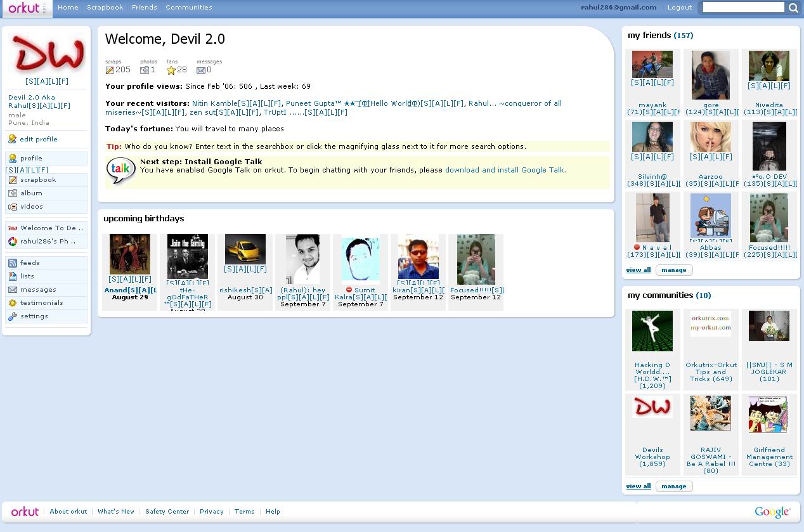The width and height of the screenshot is (804, 532).
Task: Open the Friends menu item
Action: click(145, 8)
